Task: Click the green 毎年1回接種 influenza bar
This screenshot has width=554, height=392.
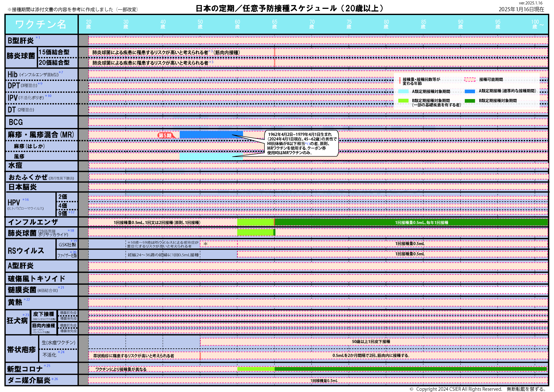Action: (x=410, y=222)
